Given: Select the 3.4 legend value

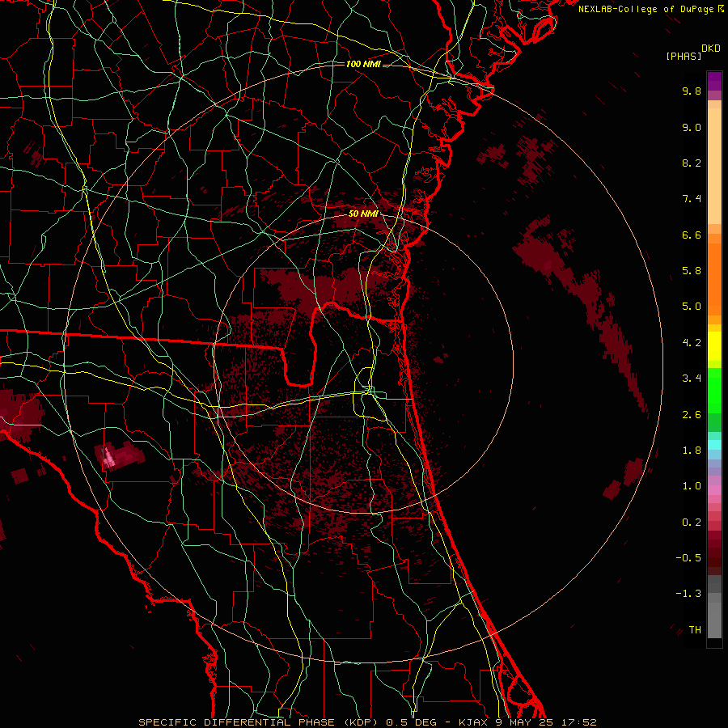Looking at the screenshot, I should [692, 379].
